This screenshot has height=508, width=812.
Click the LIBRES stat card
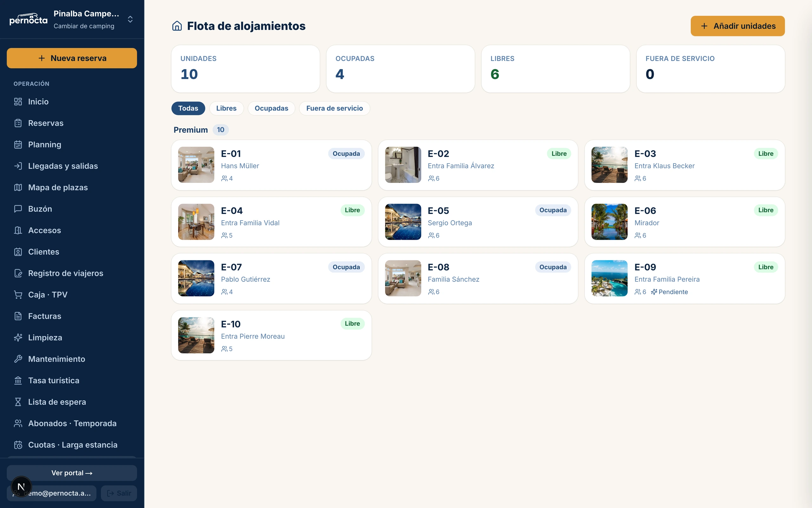[555, 69]
